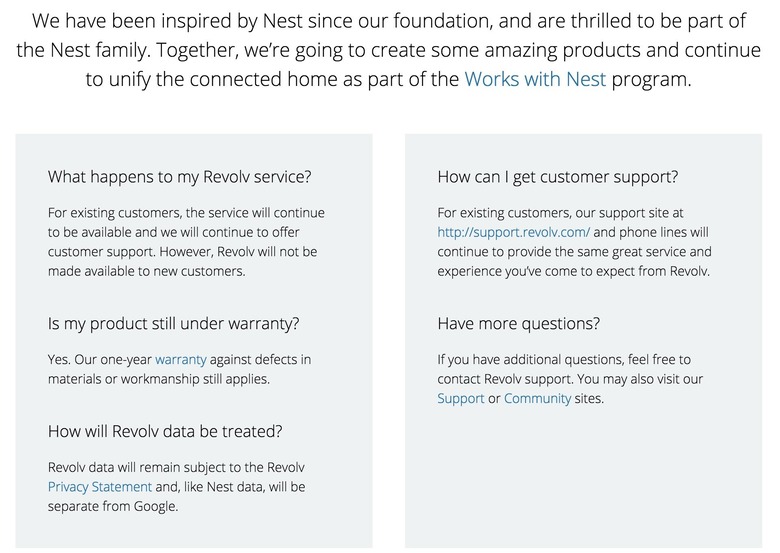
Task: Open the one-year warranty link
Action: click(179, 359)
